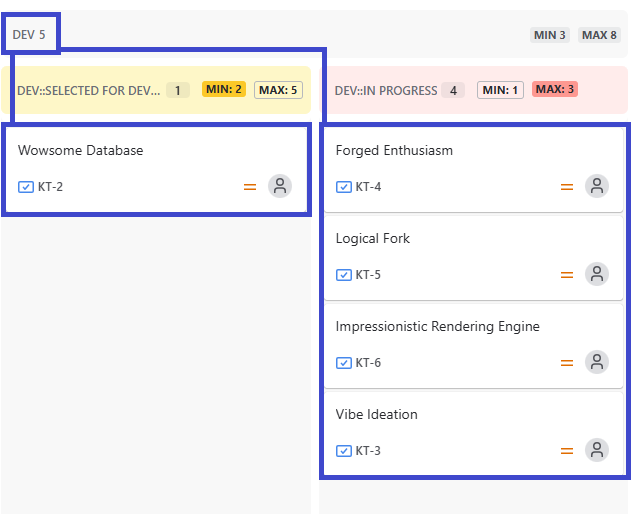Click medium priority icon on Forged Enthusiasm
This screenshot has height=514, width=632.
[x=567, y=186]
